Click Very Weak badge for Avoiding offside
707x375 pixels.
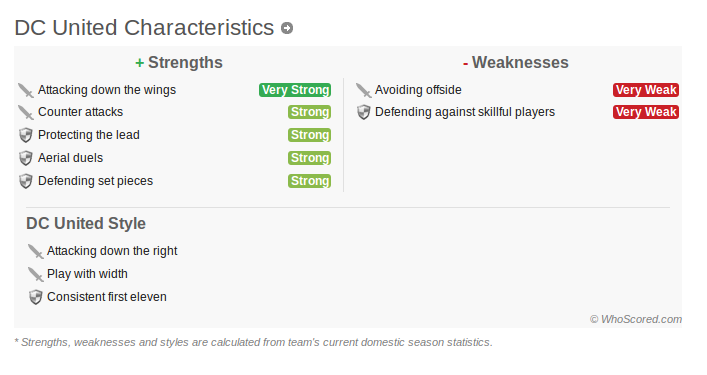coord(646,90)
